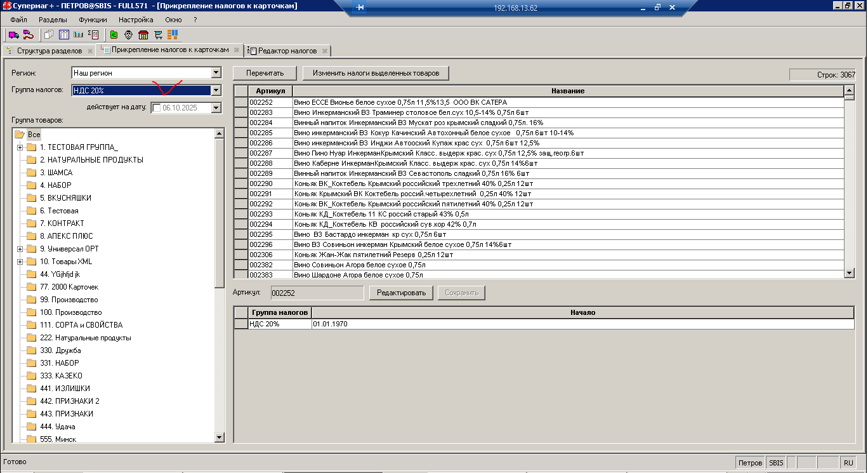Click the stacked documents toolbar icon
Image resolution: width=868 pixels, height=473 pixels.
click(x=49, y=34)
